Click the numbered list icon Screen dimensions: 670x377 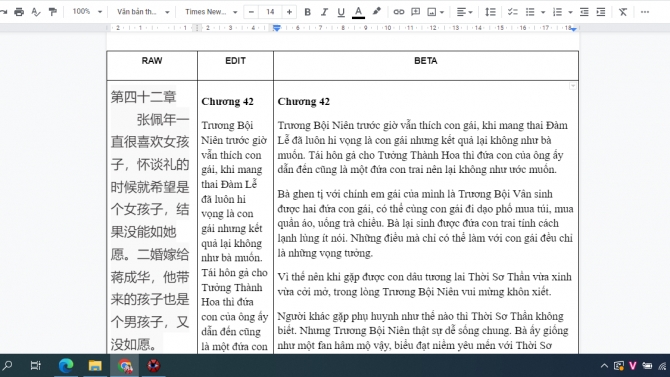557,12
